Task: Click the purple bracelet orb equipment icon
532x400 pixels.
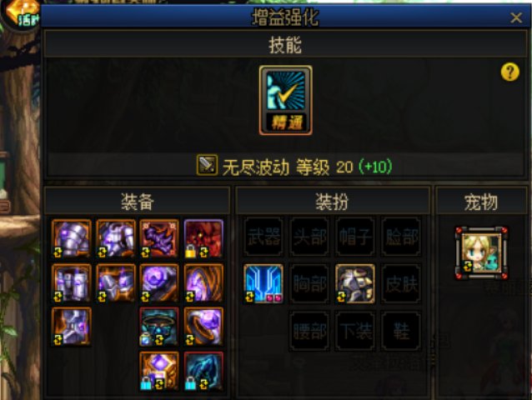Action: [x=159, y=283]
